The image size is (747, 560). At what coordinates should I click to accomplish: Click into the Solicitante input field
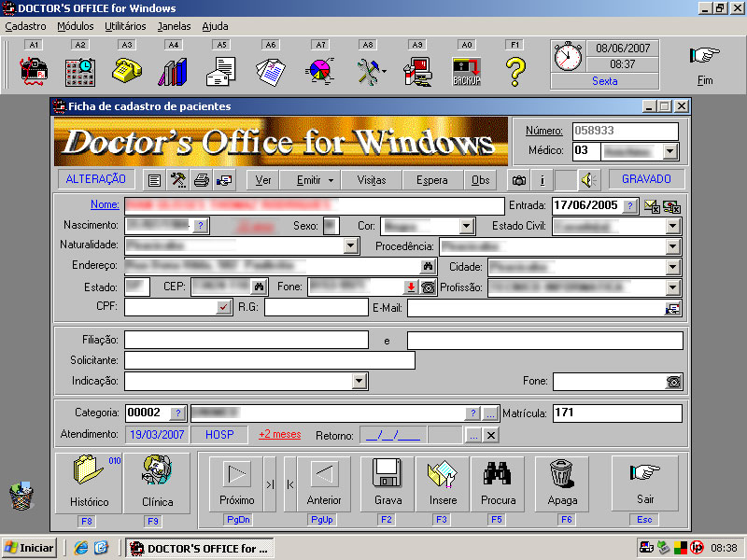click(270, 360)
